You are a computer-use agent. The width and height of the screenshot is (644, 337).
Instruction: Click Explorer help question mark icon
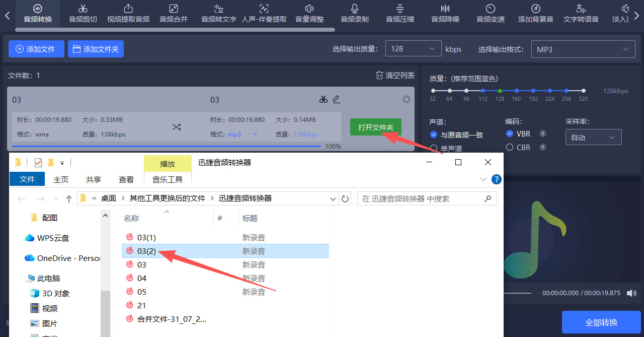[496, 179]
